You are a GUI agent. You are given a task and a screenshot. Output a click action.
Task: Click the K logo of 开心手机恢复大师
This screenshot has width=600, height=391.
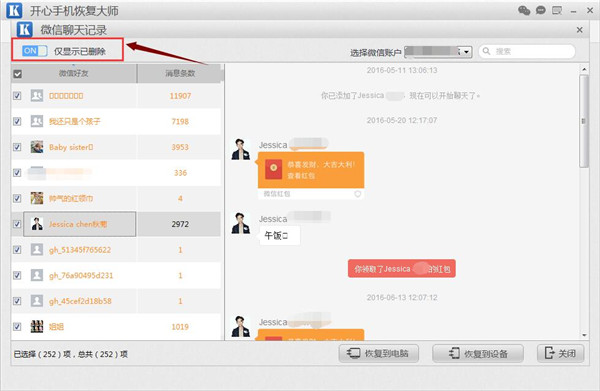pyautogui.click(x=14, y=10)
